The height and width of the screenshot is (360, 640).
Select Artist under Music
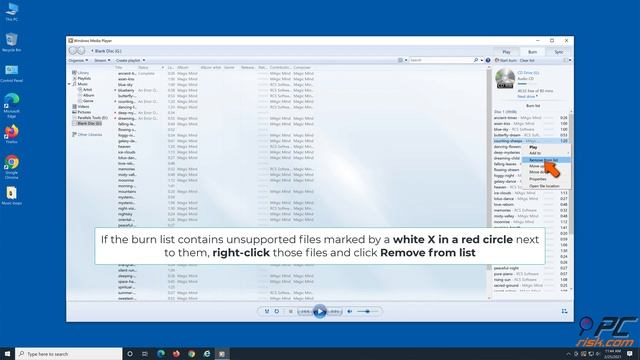point(87,89)
